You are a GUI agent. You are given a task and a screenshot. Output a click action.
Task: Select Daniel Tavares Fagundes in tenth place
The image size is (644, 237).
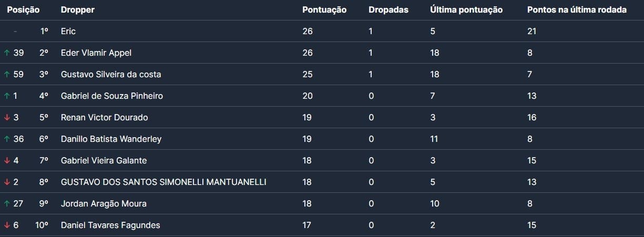click(x=110, y=225)
